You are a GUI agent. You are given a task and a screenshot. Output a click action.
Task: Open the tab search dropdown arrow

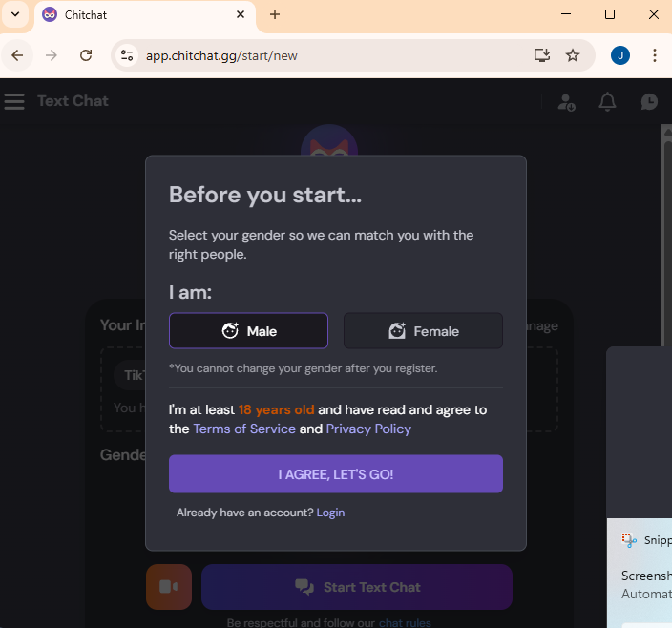click(15, 14)
